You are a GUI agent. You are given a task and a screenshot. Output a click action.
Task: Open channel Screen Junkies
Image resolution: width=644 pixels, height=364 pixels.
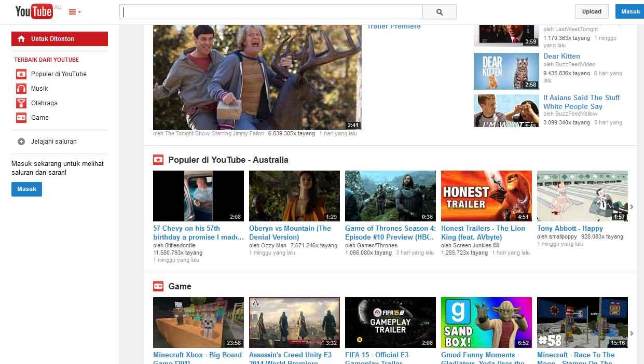(471, 246)
